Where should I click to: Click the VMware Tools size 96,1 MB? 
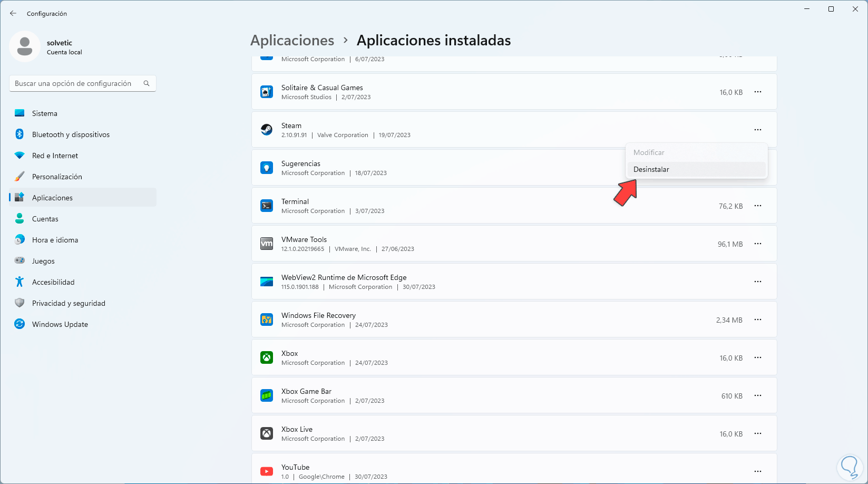coord(730,244)
